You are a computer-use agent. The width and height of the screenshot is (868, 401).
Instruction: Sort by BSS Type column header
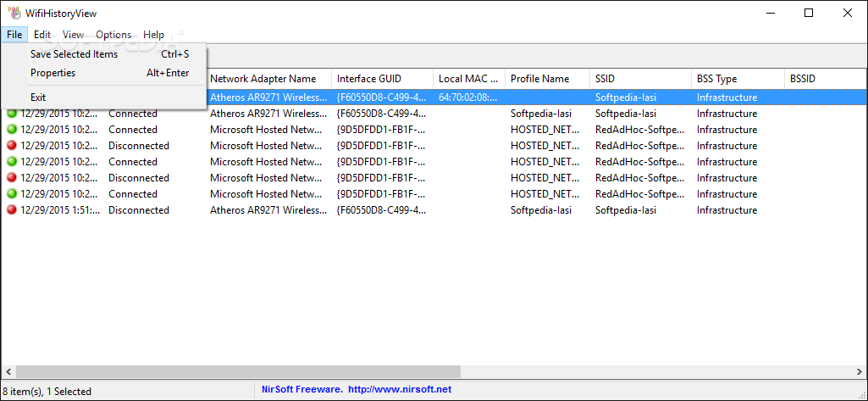(738, 79)
